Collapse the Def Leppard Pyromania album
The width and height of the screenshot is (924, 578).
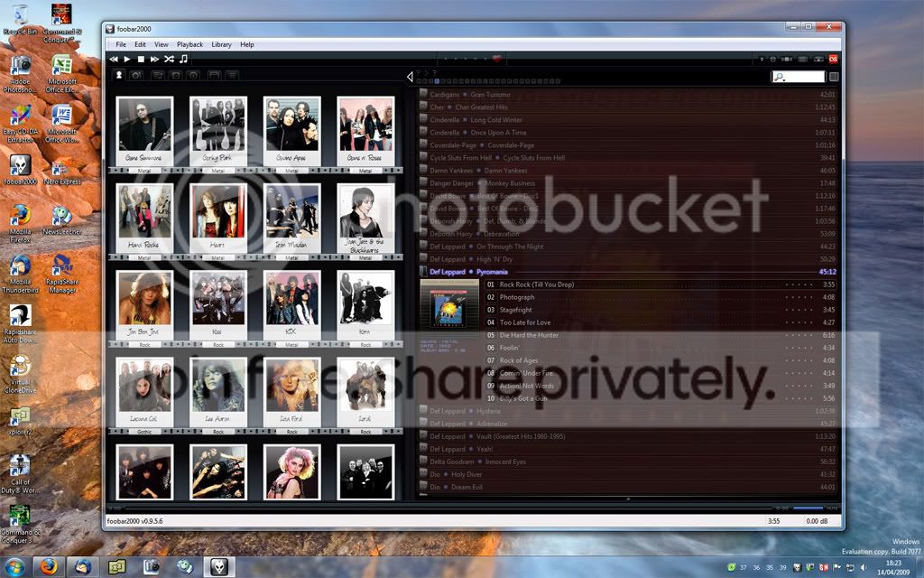tap(628, 272)
